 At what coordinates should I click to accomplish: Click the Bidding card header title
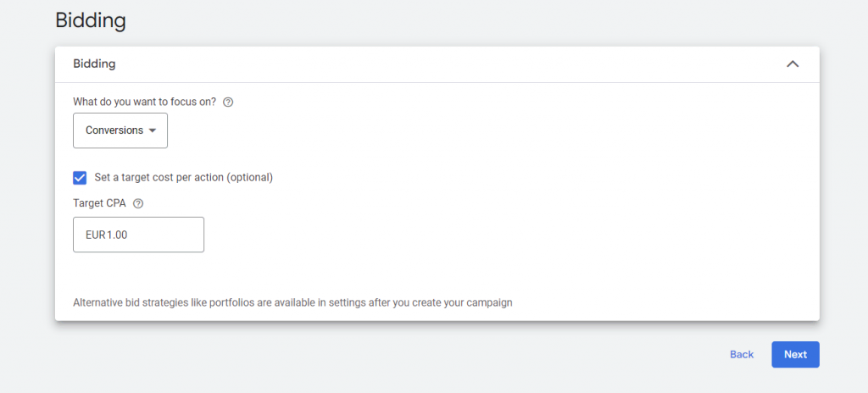[94, 64]
